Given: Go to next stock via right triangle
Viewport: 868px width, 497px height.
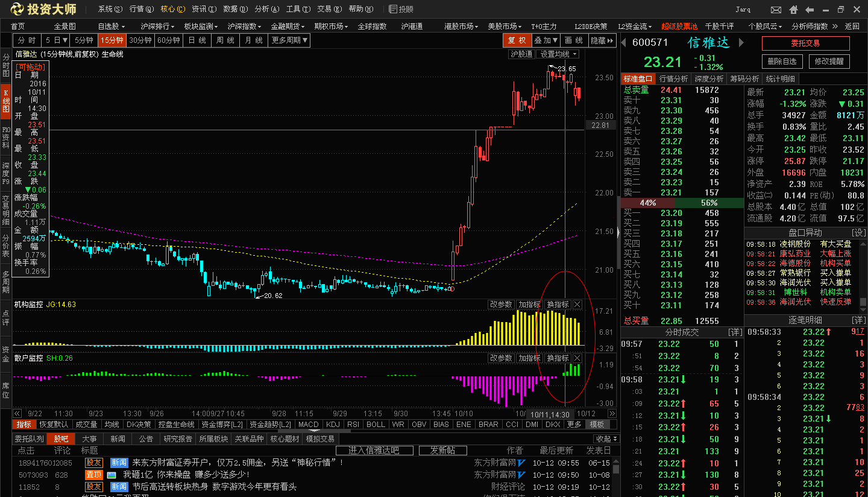Looking at the screenshot, I should point(741,42).
